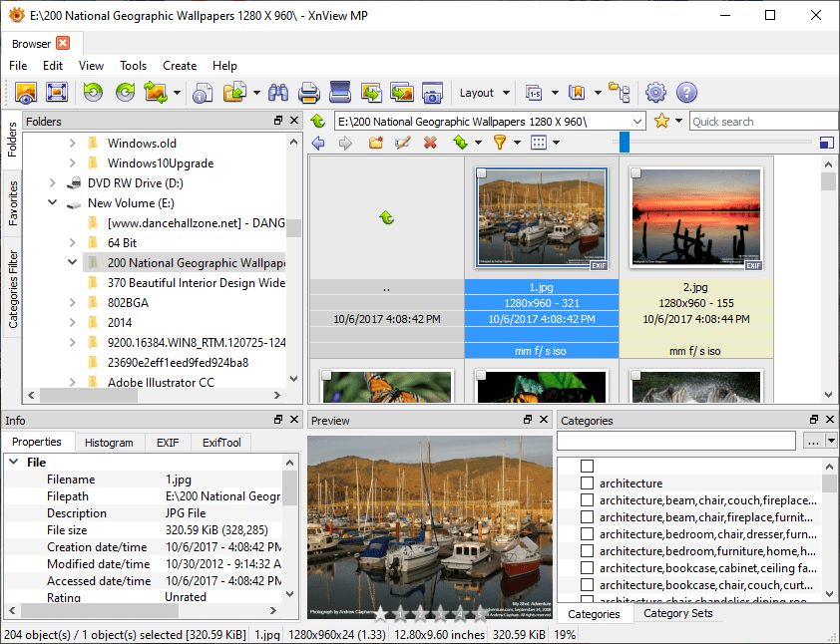Switch to the Histogram tab
840x644 pixels.
click(109, 442)
